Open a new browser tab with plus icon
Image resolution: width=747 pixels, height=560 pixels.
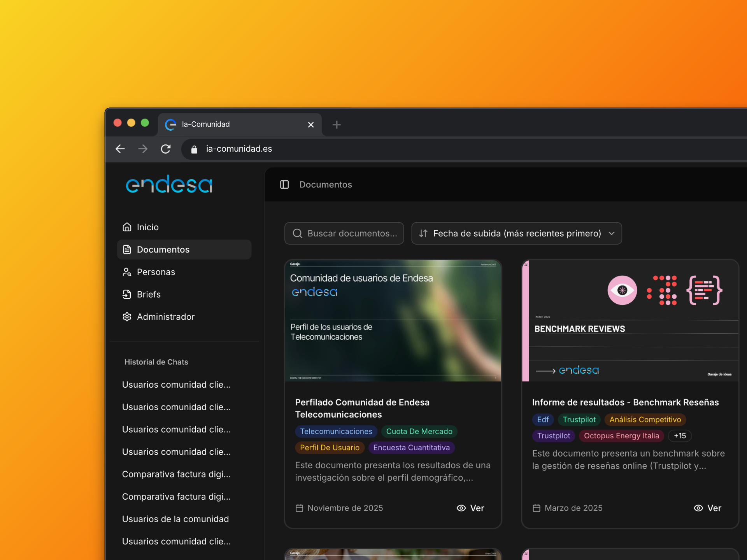click(x=337, y=124)
